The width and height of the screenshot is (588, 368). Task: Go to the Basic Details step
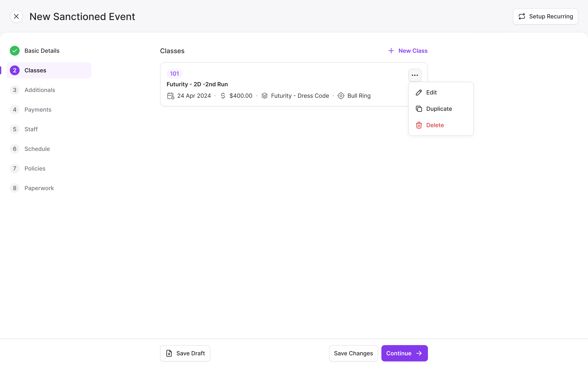coord(49,51)
